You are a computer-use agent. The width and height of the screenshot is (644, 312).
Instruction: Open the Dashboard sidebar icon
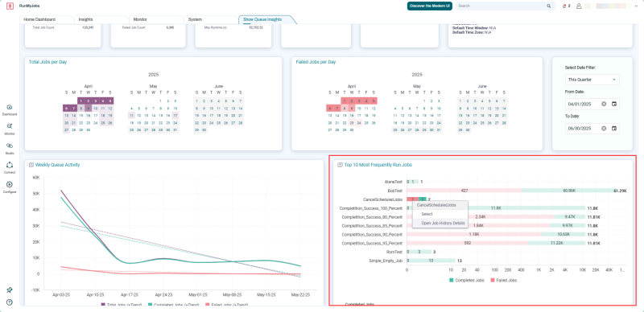(x=10, y=108)
